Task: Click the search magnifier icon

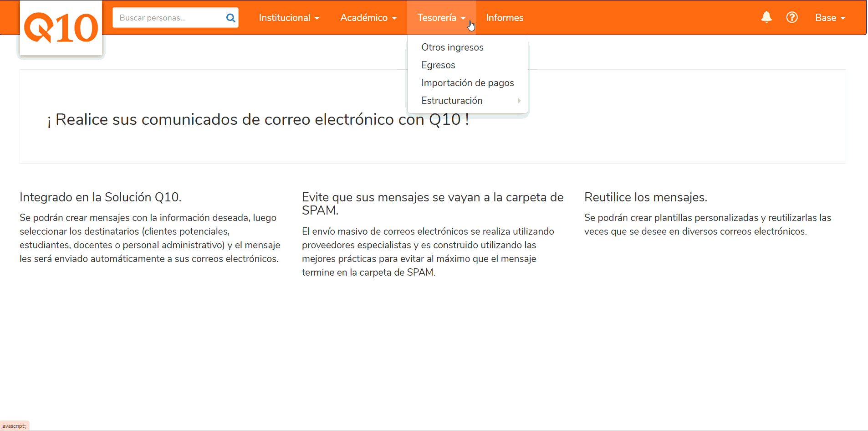Action: [x=230, y=18]
